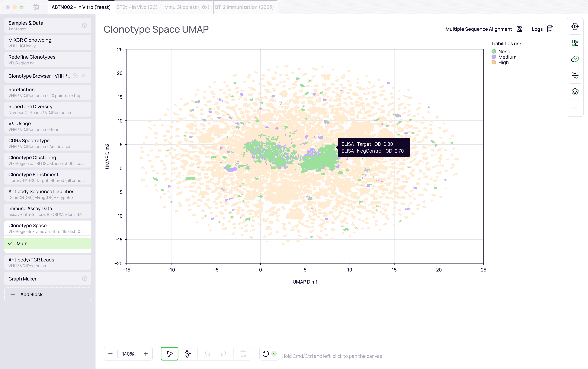Click the zoom in plus button

click(146, 354)
